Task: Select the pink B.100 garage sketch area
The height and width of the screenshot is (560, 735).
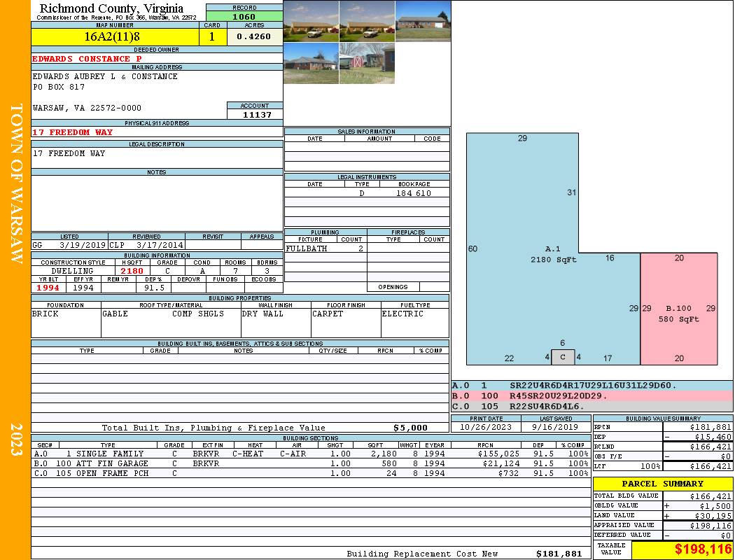Action: click(678, 309)
